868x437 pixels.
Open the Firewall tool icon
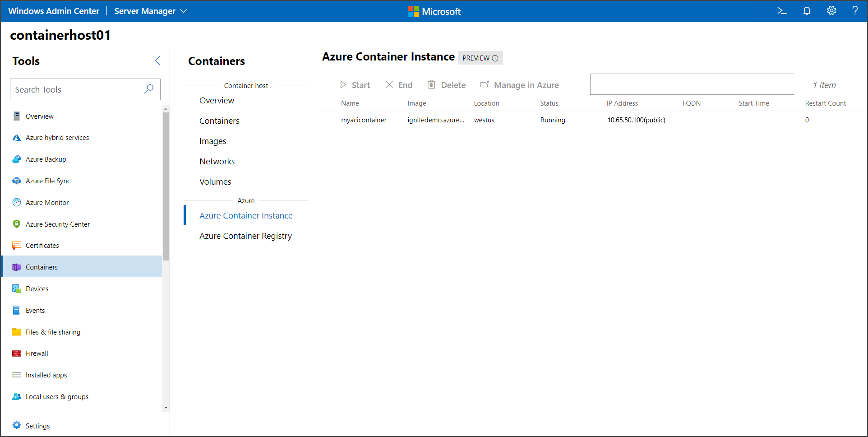(16, 353)
